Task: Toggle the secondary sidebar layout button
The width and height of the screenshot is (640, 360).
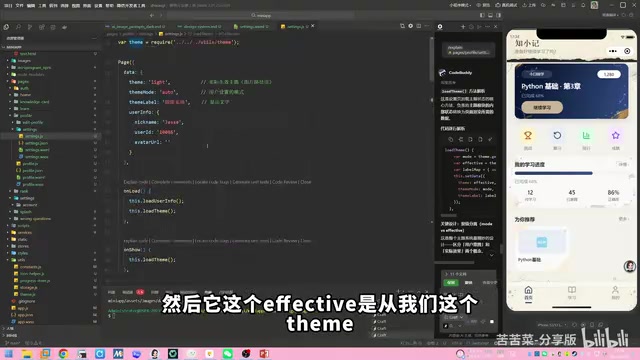Action: click(499, 15)
